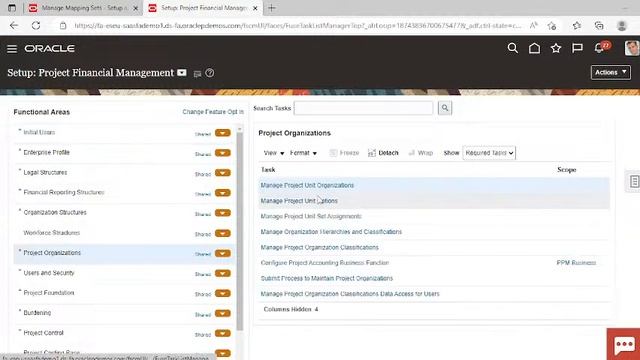
Task: Expand the Project Organizations row dropdown arrow
Action: [223, 253]
